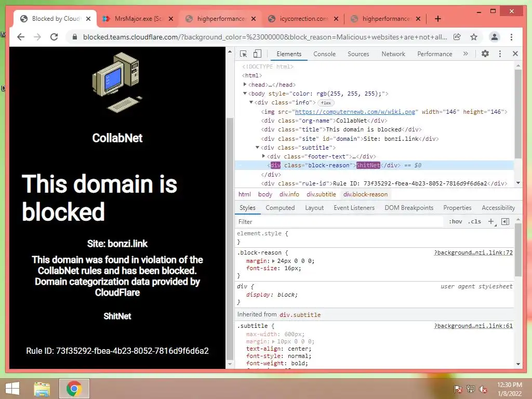
Task: Click the muted volume tray icon
Action: pos(483,389)
